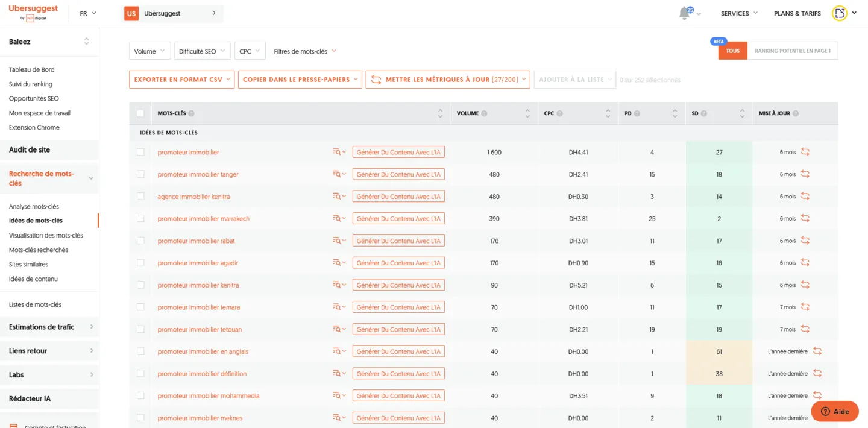The width and height of the screenshot is (868, 428).
Task: Show info tooltip for Mots-clés column
Action: coord(191,113)
